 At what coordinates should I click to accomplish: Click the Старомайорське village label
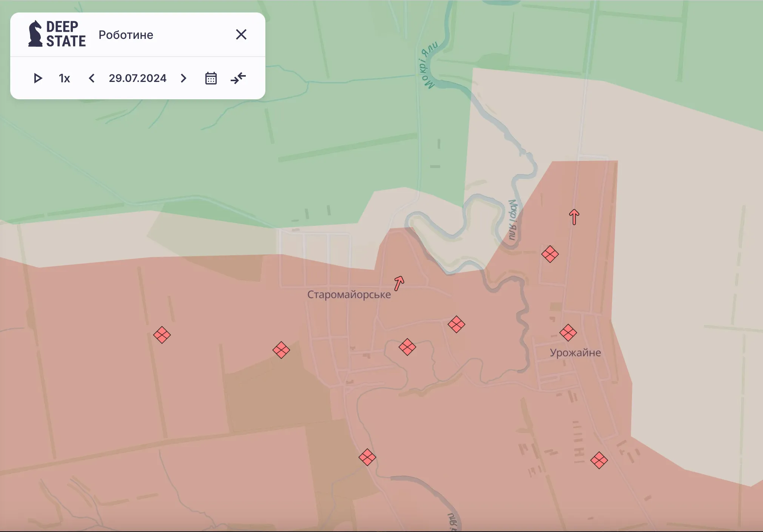[349, 295]
